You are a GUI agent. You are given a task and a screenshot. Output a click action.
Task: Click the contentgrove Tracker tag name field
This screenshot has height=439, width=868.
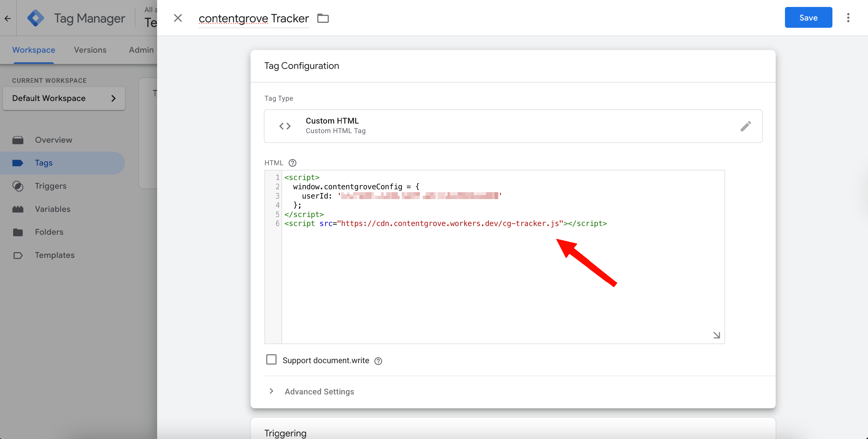tap(253, 18)
